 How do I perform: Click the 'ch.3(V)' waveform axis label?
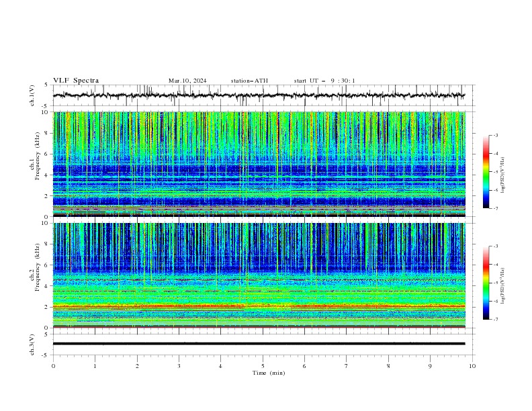tap(32, 345)
